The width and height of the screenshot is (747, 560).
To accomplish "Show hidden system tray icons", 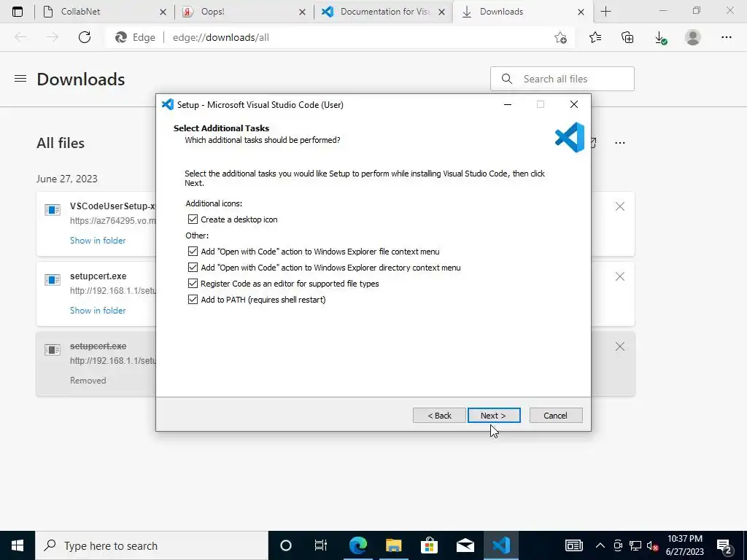I will click(x=600, y=545).
